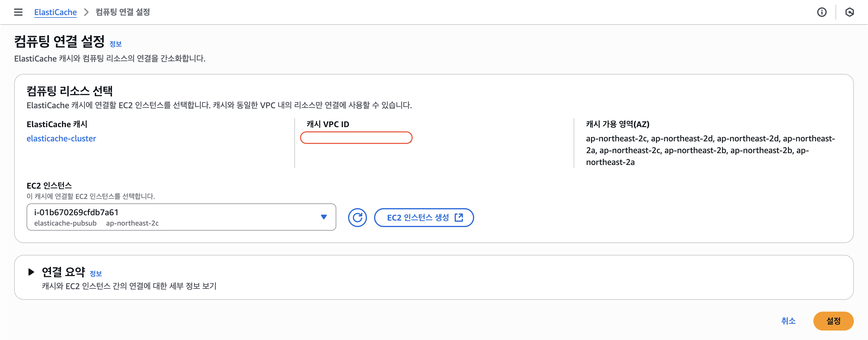This screenshot has width=868, height=340.
Task: Click the orange 설정 button
Action: [x=833, y=321]
